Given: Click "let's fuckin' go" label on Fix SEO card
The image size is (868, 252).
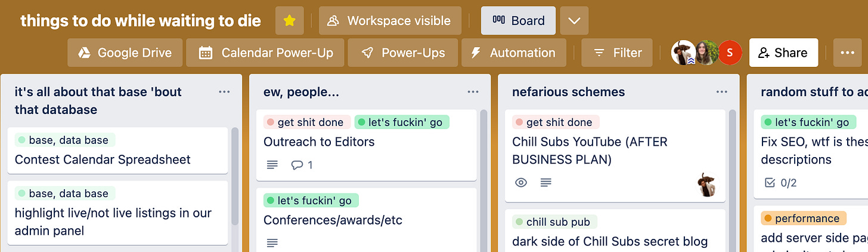Looking at the screenshot, I should [808, 122].
